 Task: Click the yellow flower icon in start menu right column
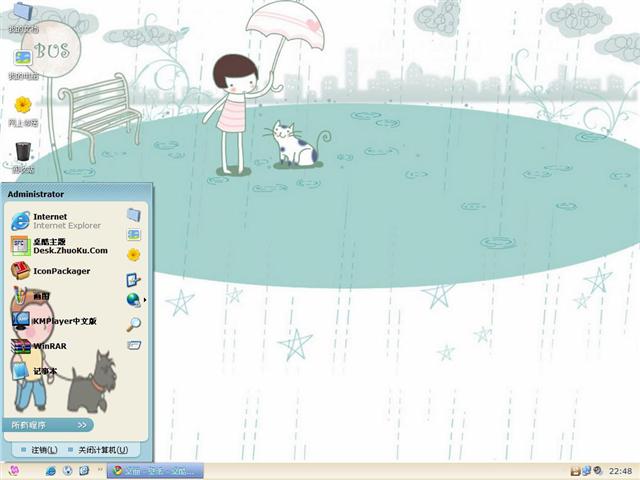[133, 255]
